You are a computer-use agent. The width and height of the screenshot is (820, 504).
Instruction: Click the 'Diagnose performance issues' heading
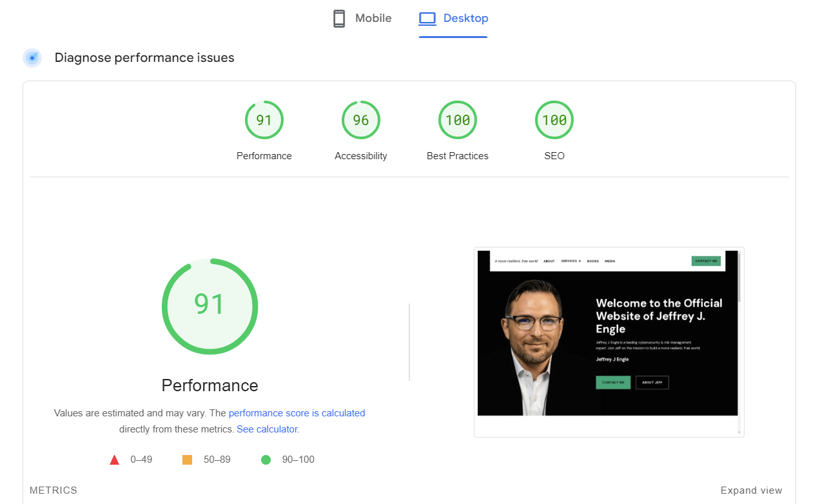144,58
